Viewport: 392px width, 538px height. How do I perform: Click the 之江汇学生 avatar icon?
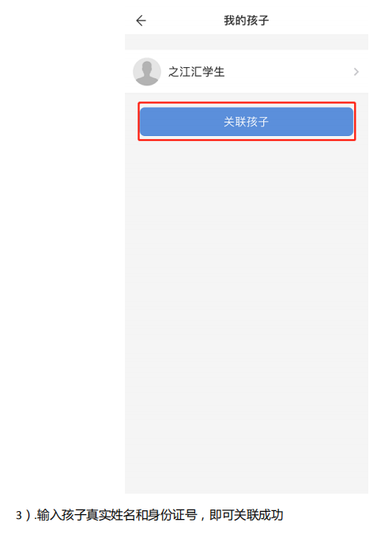(147, 71)
